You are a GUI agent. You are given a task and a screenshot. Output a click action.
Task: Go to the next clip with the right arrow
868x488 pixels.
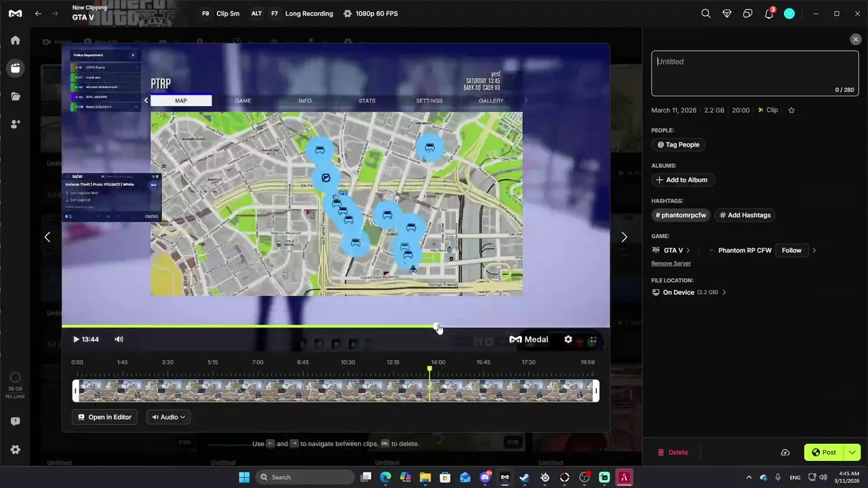[624, 237]
